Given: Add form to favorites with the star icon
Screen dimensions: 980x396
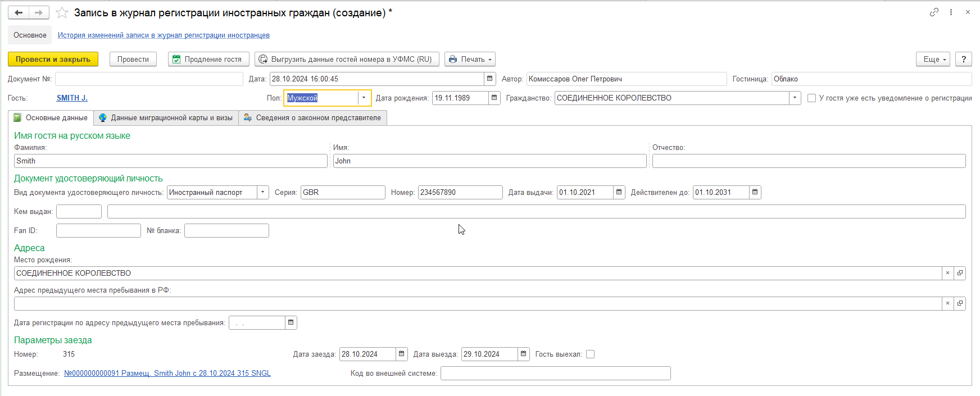Looking at the screenshot, I should [62, 12].
